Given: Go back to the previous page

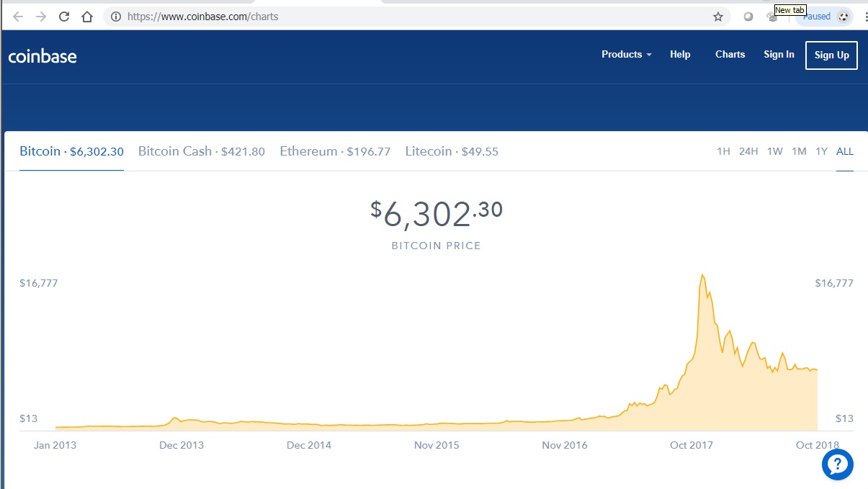Looking at the screenshot, I should click(x=18, y=17).
